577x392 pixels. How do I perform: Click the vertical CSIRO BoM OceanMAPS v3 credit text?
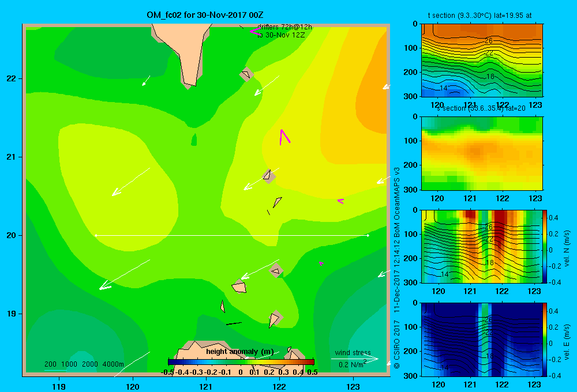point(397,267)
